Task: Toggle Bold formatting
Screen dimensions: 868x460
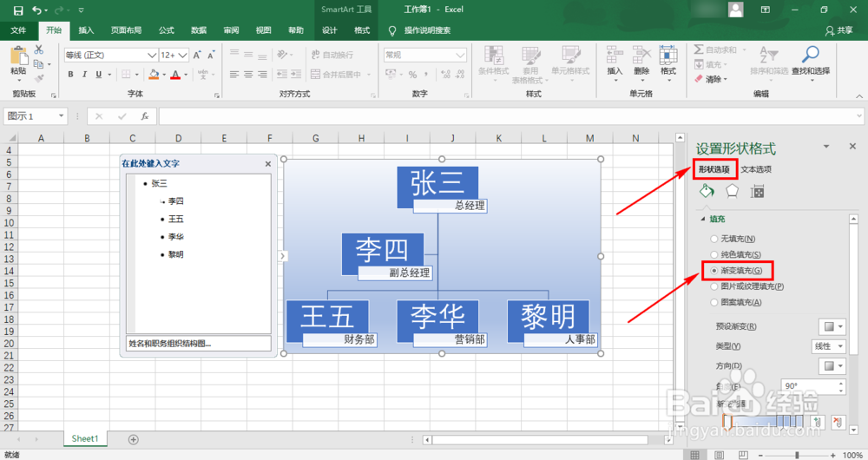Action: (70, 74)
